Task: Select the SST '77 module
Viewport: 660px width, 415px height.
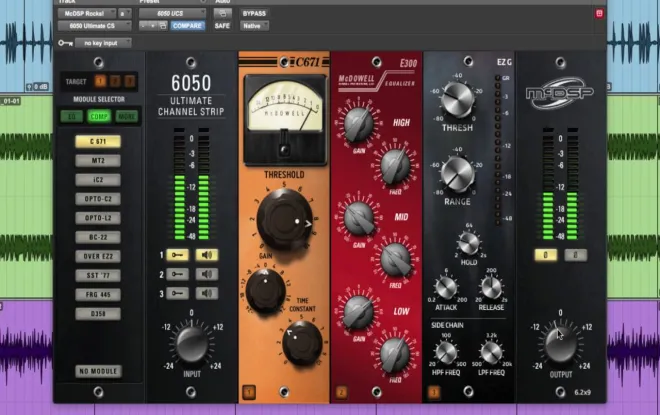Action: point(98,275)
